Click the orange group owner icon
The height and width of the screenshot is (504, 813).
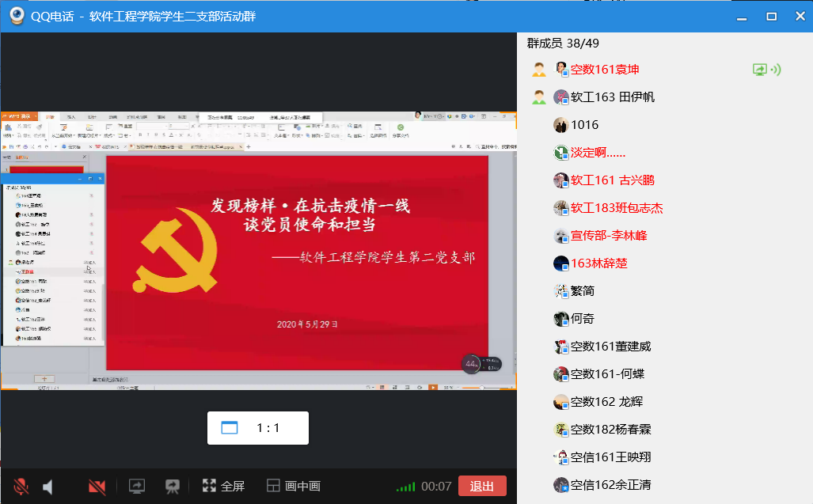click(x=539, y=70)
